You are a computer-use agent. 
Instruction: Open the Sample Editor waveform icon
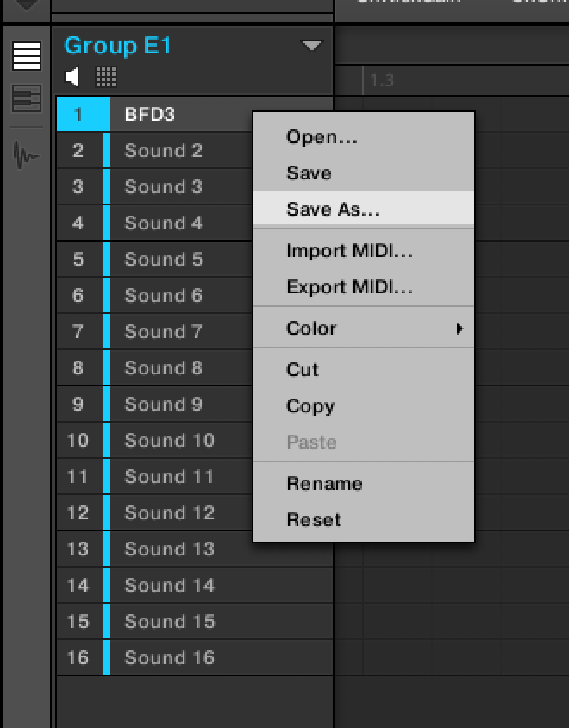click(x=27, y=156)
